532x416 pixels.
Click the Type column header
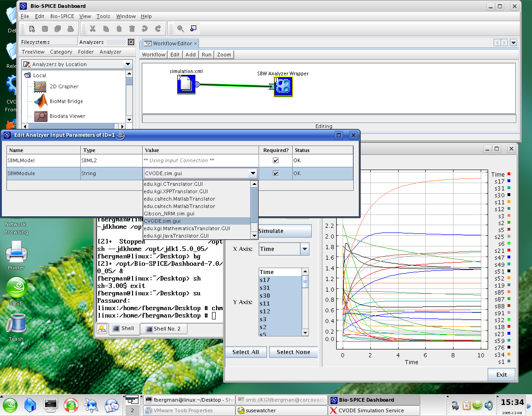[x=111, y=150]
